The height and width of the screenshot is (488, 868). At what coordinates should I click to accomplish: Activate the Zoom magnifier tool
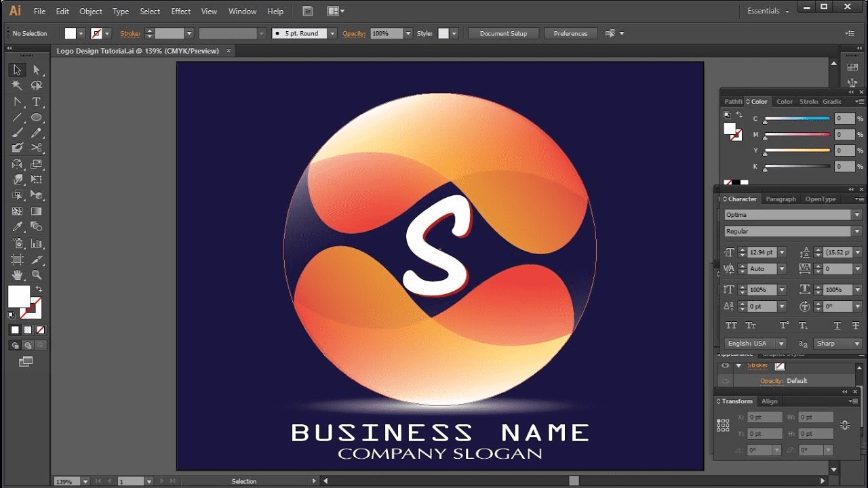click(x=37, y=274)
